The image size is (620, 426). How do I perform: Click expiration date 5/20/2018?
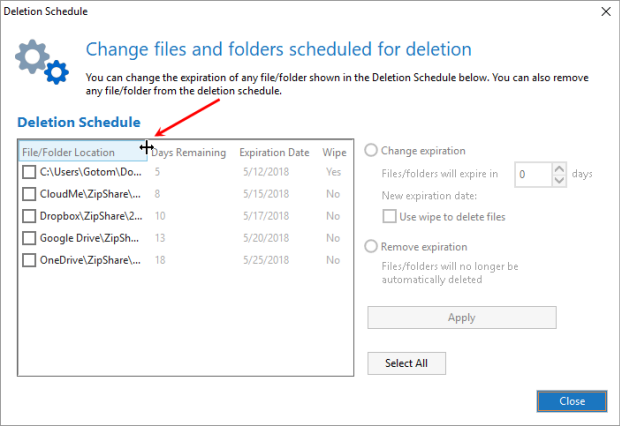point(266,238)
